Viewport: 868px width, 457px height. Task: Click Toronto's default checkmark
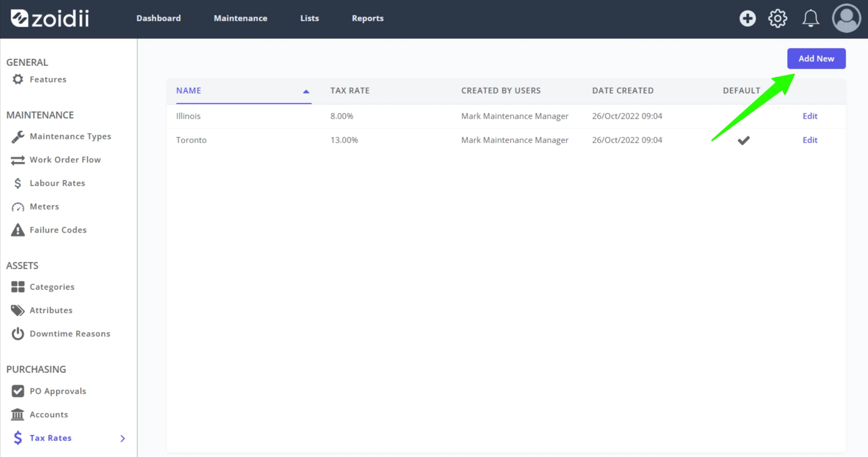(743, 140)
